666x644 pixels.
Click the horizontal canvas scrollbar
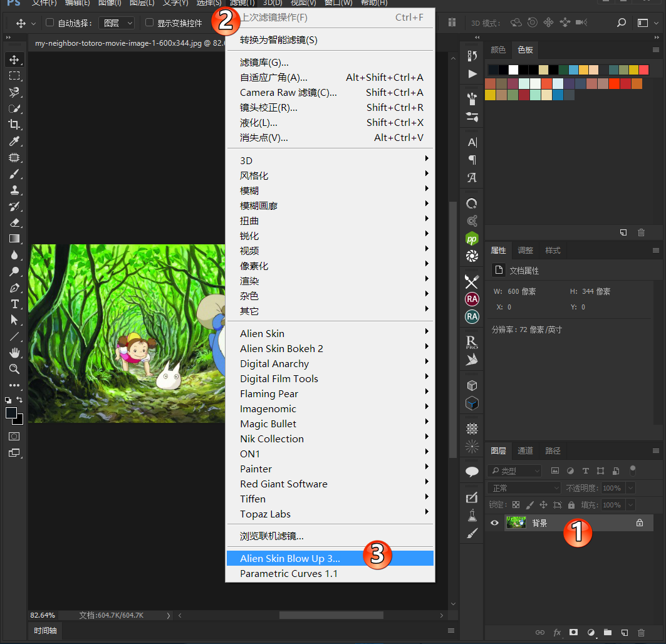pyautogui.click(x=331, y=615)
